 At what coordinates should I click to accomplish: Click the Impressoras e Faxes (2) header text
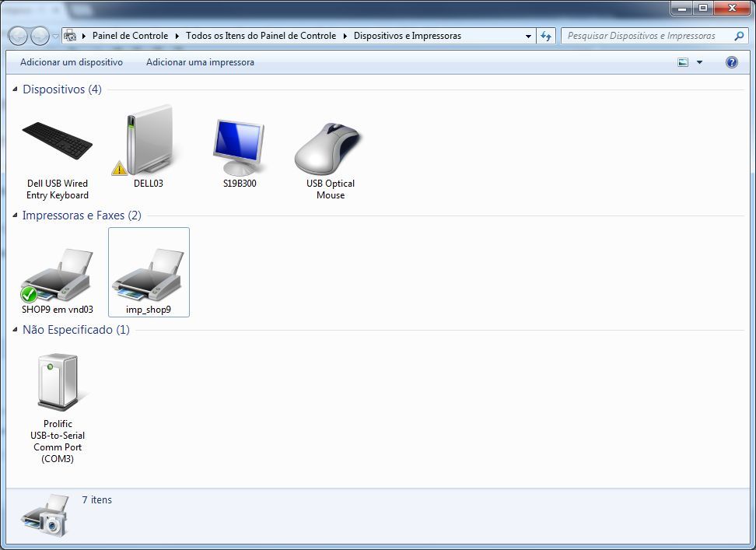[x=82, y=215]
